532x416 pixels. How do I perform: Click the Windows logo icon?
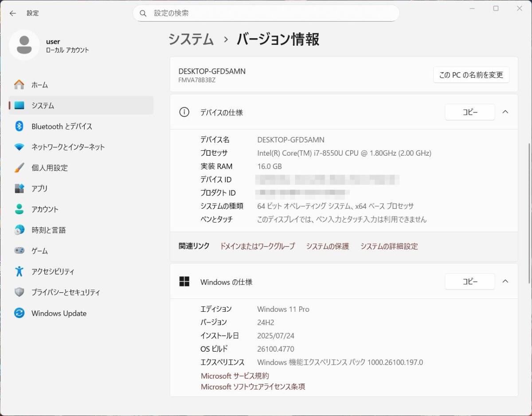[184, 282]
